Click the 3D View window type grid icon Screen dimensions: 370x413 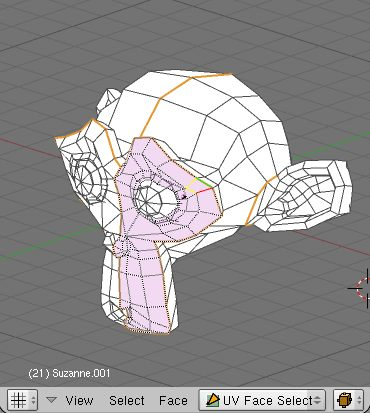coord(18,400)
